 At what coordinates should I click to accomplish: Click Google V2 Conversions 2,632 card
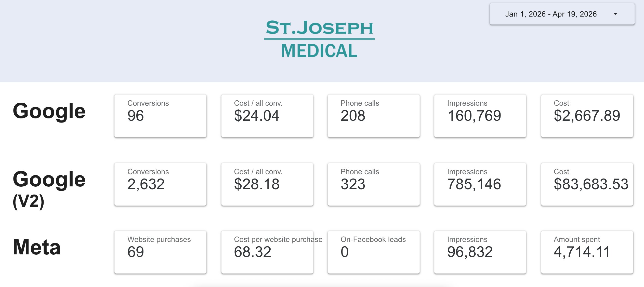[x=160, y=184]
